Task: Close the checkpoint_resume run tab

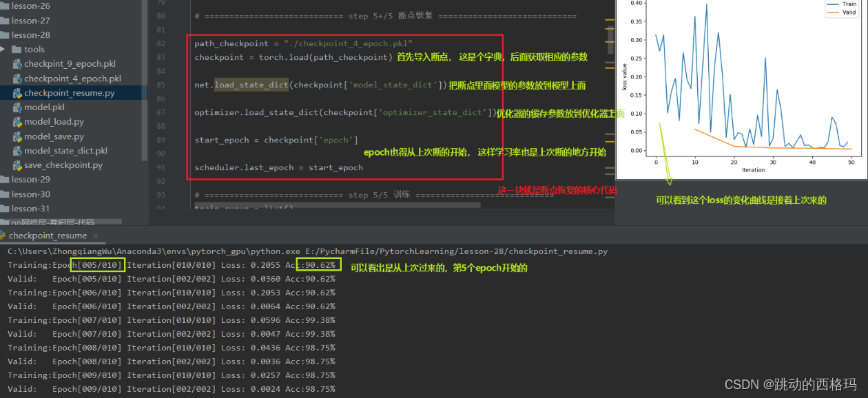Action: coord(95,235)
